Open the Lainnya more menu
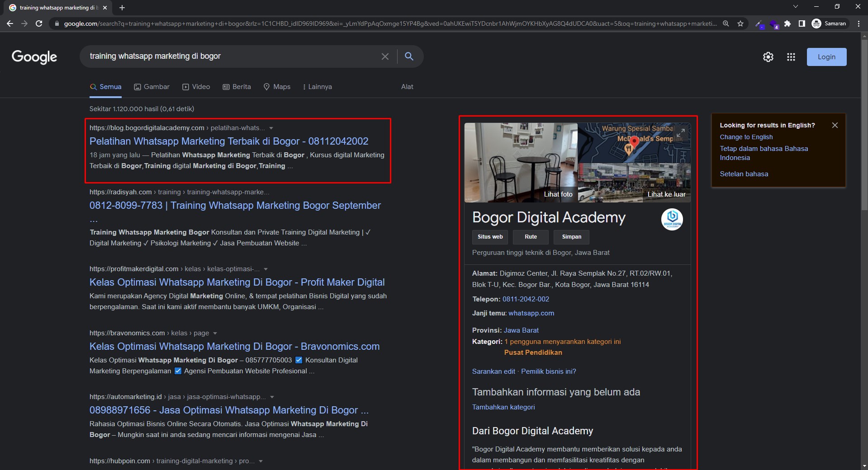The height and width of the screenshot is (470, 868). [317, 87]
